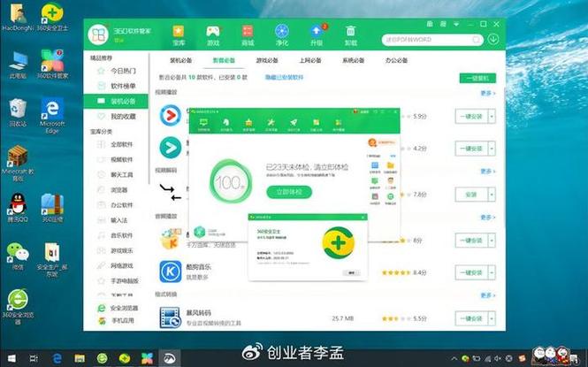
Task: Open the 宝库 section in top toolbar
Action: (179, 35)
